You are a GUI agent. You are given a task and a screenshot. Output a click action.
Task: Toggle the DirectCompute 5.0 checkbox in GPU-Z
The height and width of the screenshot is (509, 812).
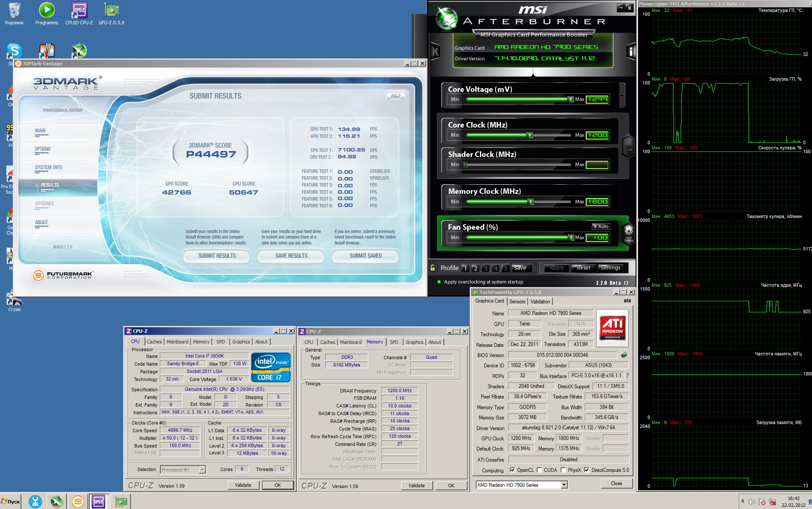pyautogui.click(x=587, y=470)
